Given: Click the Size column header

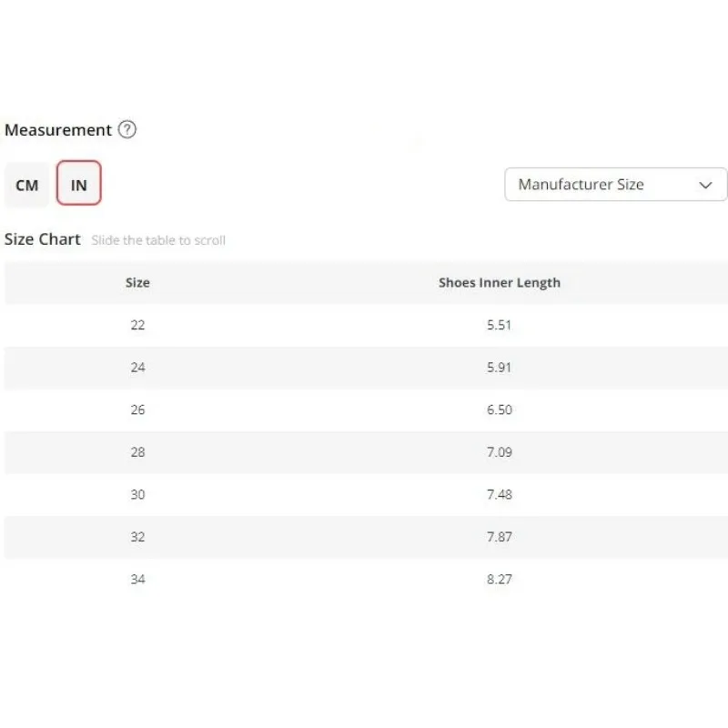Looking at the screenshot, I should 137,283.
